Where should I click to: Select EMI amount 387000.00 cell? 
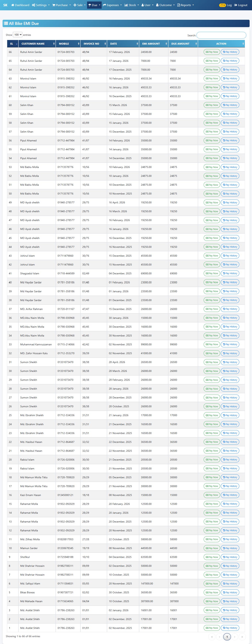coord(153,601)
